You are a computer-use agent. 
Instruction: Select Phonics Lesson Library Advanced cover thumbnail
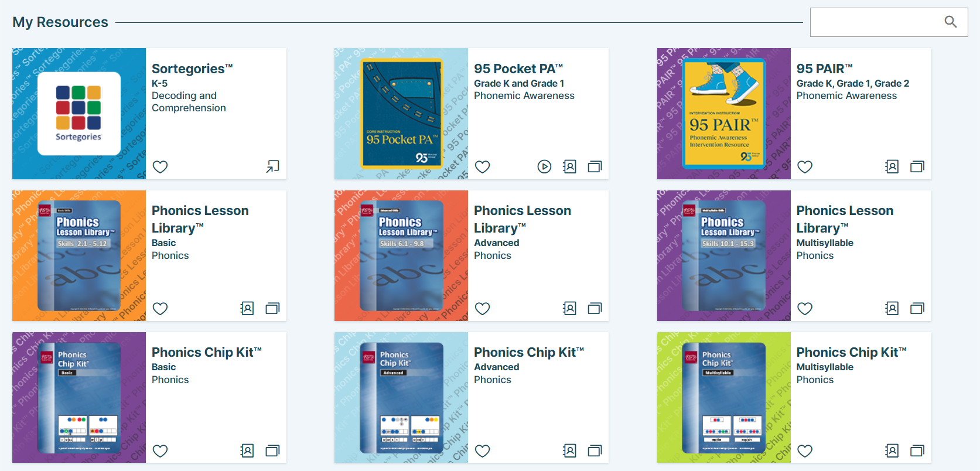click(401, 255)
